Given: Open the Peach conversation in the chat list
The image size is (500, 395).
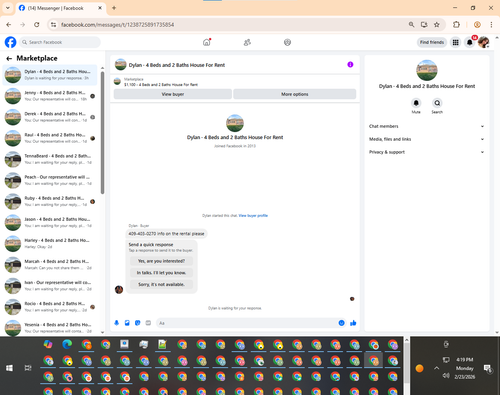Looking at the screenshot, I should (50, 180).
